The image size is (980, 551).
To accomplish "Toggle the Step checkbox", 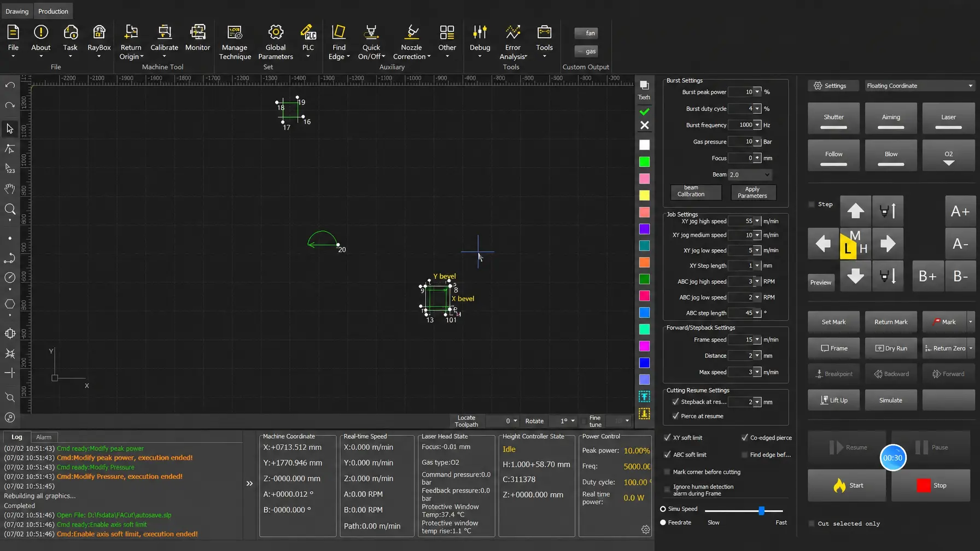I will coord(812,204).
